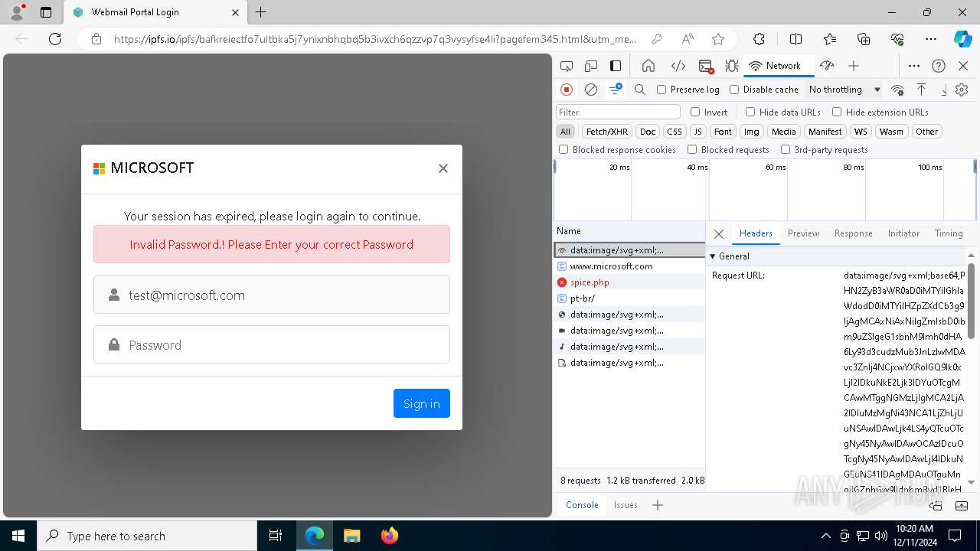This screenshot has height=551, width=980.
Task: Add page to favorites with star icon
Action: [718, 39]
